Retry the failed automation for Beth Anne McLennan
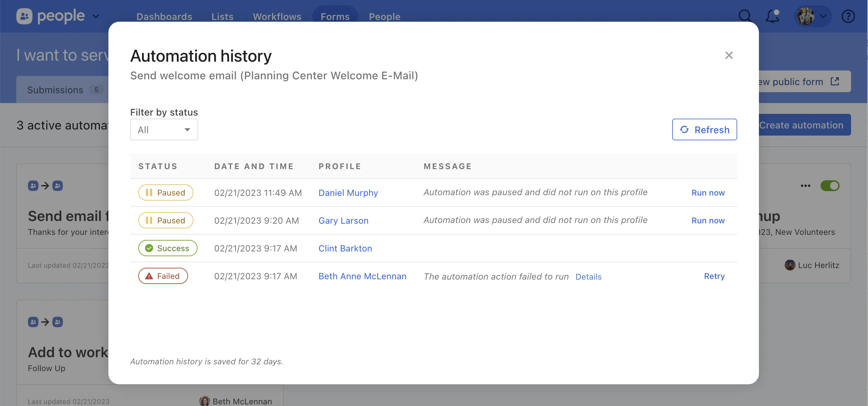The height and width of the screenshot is (406, 868). pos(714,276)
